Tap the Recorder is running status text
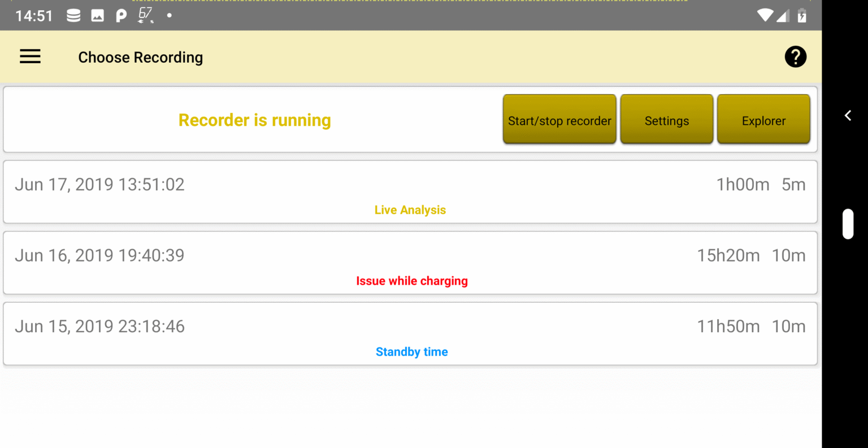Viewport: 868px width, 448px height. pos(255,120)
